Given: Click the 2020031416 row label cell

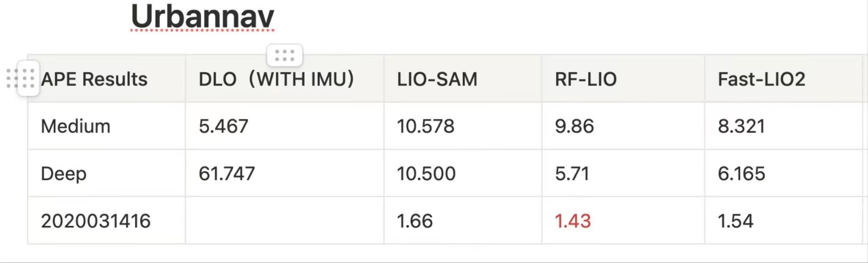Looking at the screenshot, I should pos(106,221).
